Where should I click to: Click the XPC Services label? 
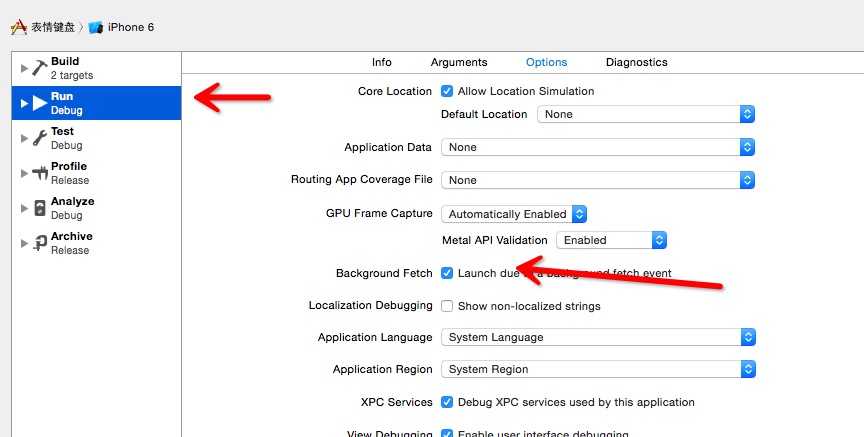pos(396,402)
